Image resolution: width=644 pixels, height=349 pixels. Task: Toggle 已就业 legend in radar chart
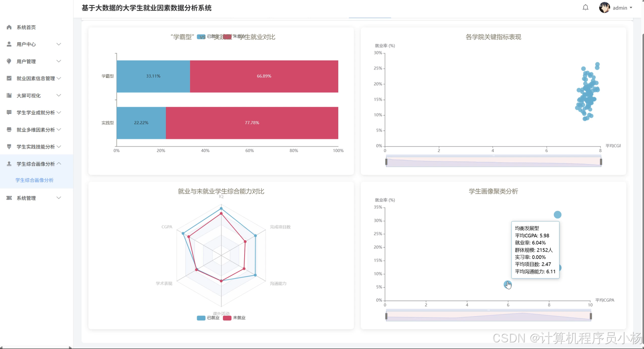click(208, 318)
